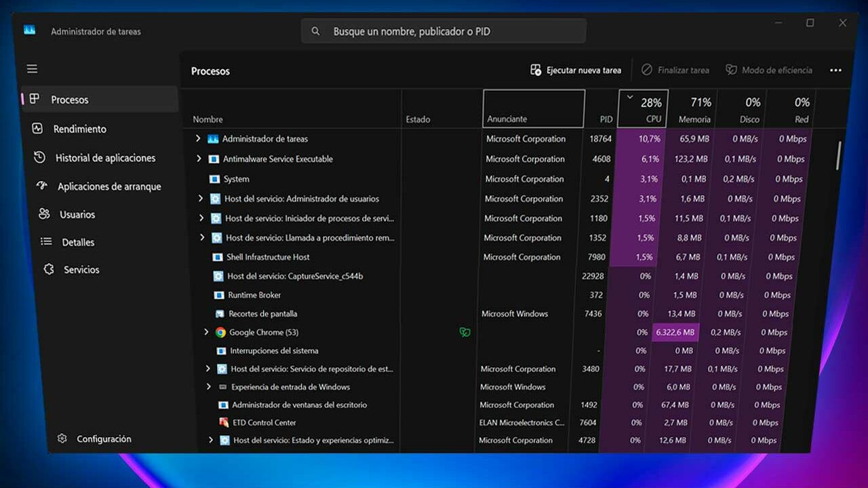The height and width of the screenshot is (488, 868).
Task: Click Experiencia de entrada de Windows icon
Action: point(222,387)
